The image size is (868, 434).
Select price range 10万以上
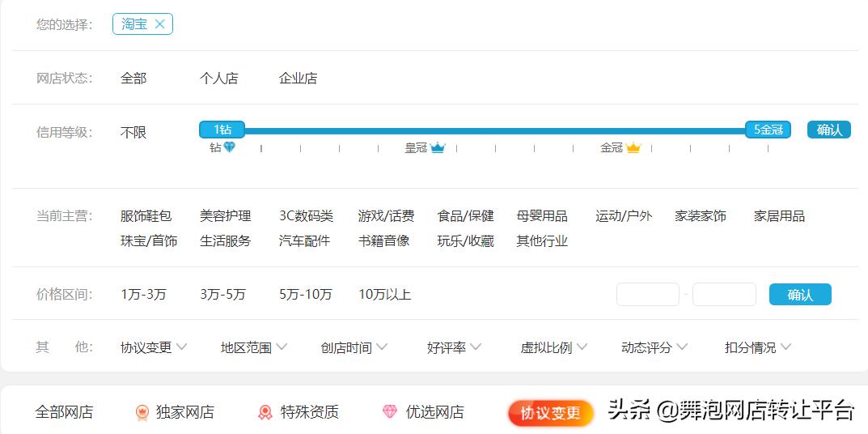click(x=385, y=294)
